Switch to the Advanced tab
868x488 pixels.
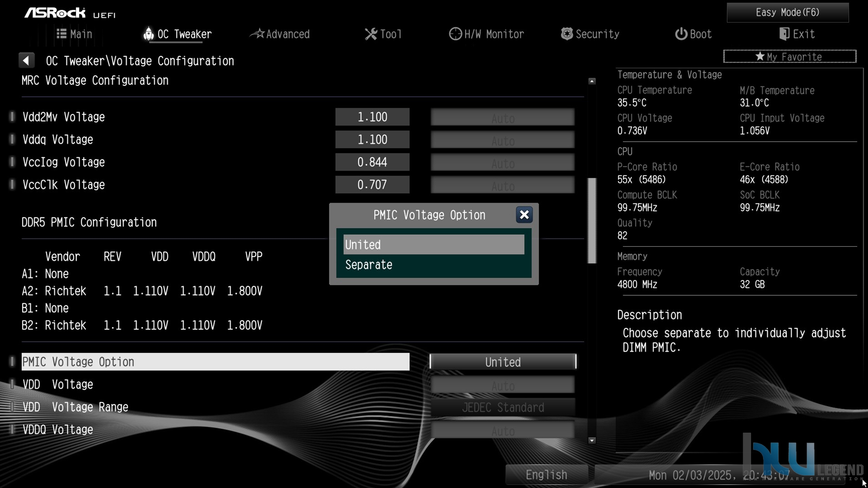(280, 34)
